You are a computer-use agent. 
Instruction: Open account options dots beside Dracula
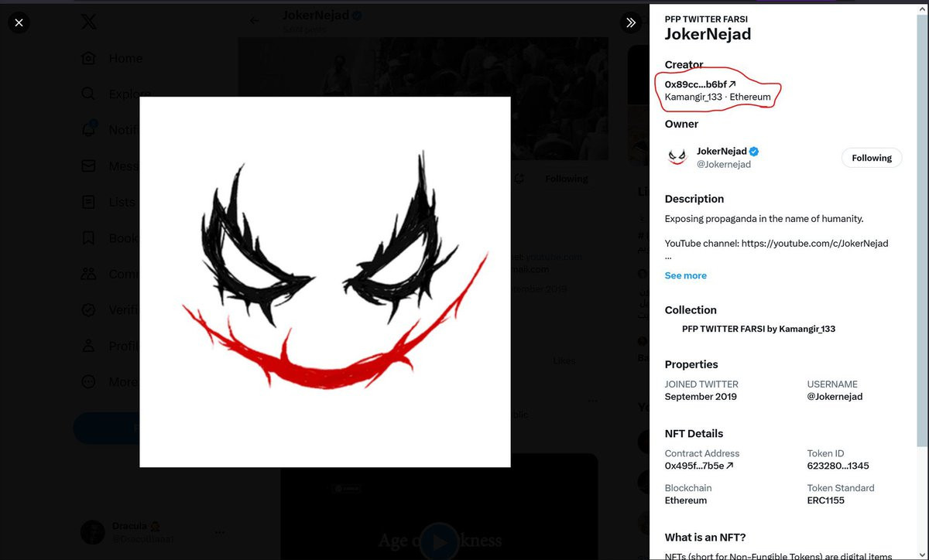[x=220, y=532]
